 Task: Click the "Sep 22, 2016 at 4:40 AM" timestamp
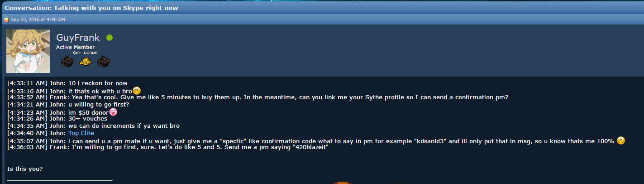38,19
